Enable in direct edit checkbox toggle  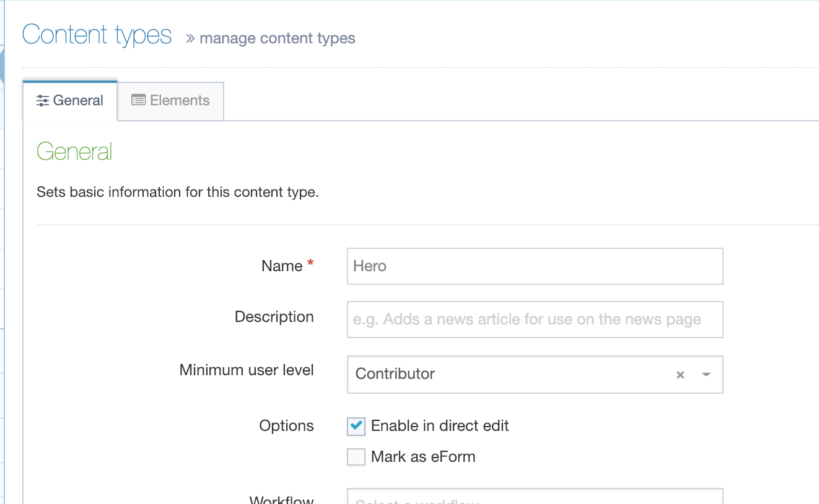(x=356, y=426)
